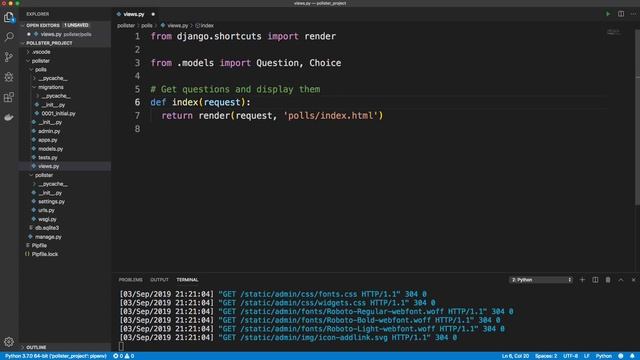Image resolution: width=640 pixels, height=360 pixels.
Task: Collapse the OPEN EDITORS section
Action: point(65,25)
